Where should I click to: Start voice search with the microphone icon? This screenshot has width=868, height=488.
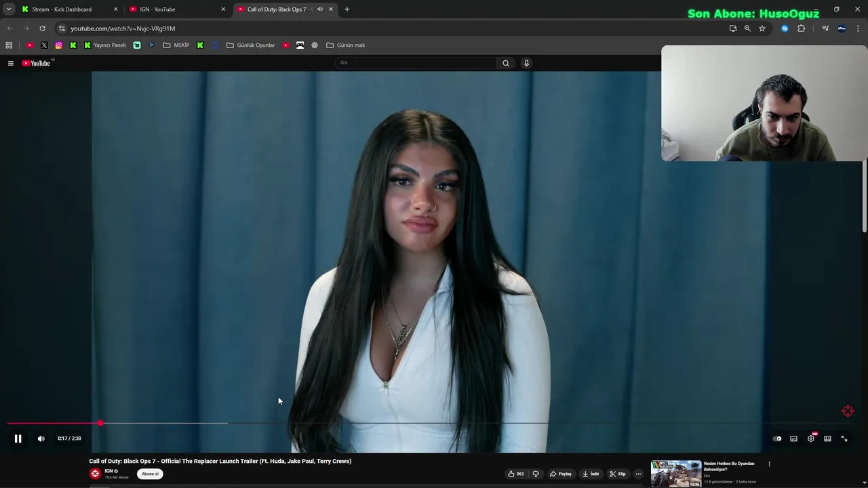pos(526,63)
